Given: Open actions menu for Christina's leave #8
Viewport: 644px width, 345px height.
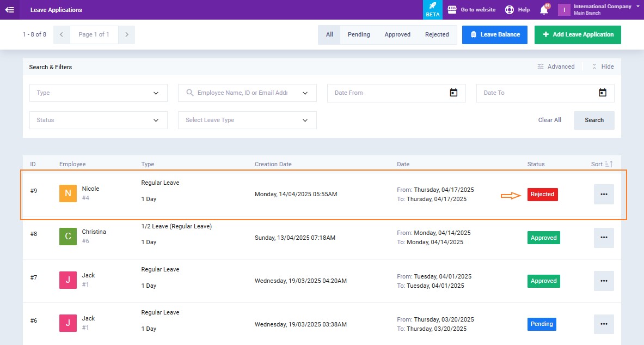Looking at the screenshot, I should click(604, 238).
